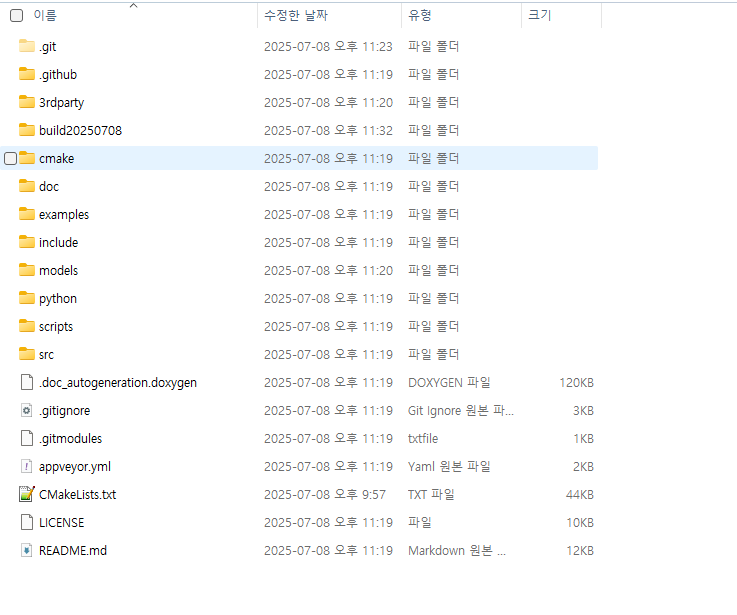Sort by 크기 column header
The width and height of the screenshot is (737, 615).
(x=540, y=16)
